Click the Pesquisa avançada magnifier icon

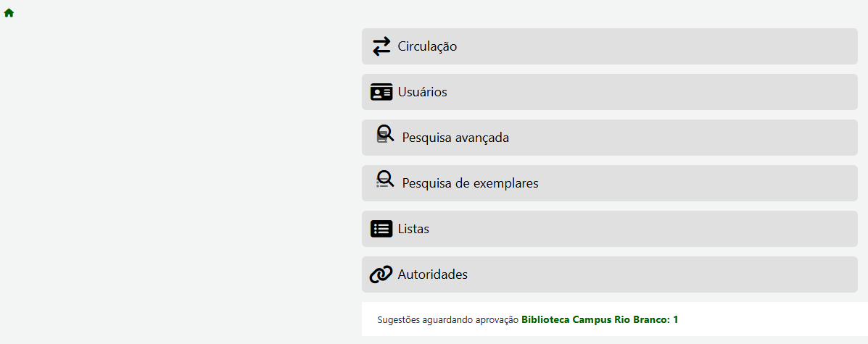tap(385, 135)
